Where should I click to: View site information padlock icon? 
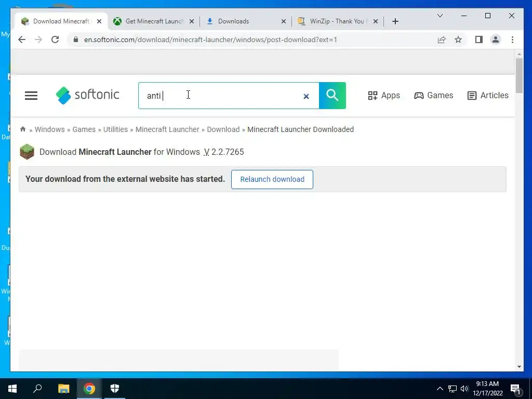[76, 39]
